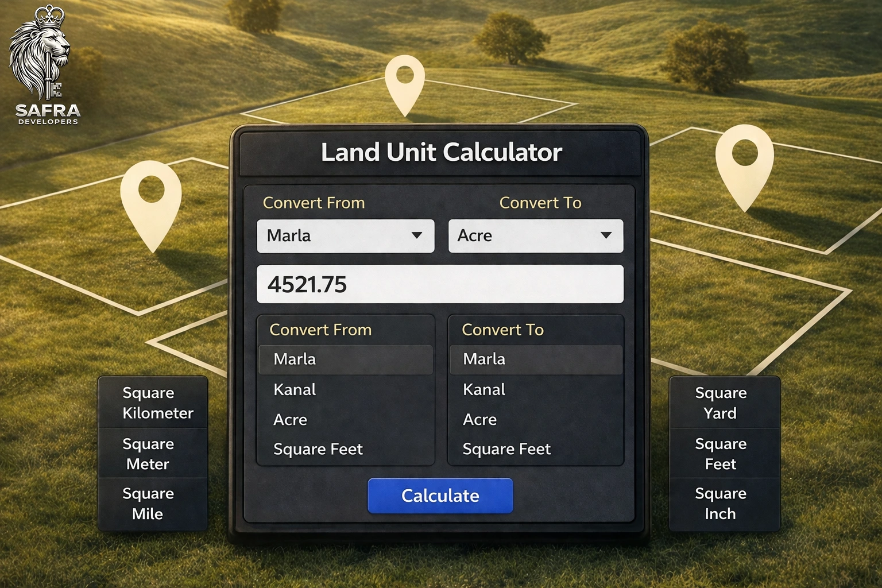The image size is (882, 588).
Task: Select the Square Inch option
Action: click(720, 504)
